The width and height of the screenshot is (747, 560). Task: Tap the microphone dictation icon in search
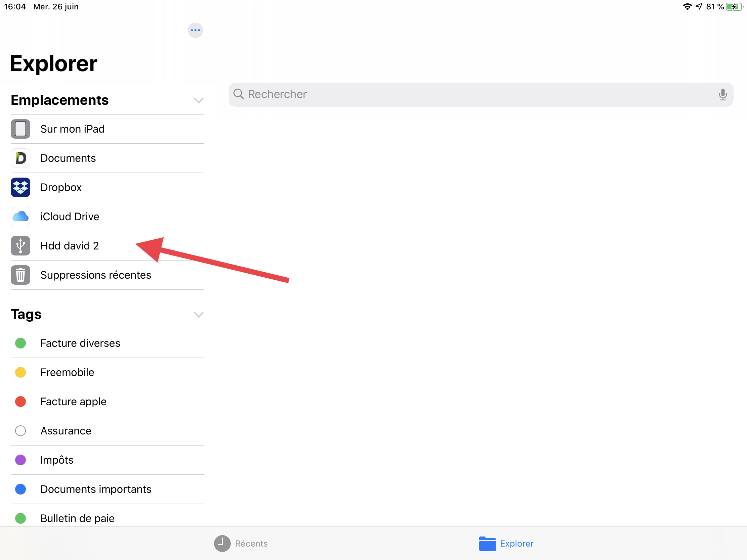[x=722, y=95]
